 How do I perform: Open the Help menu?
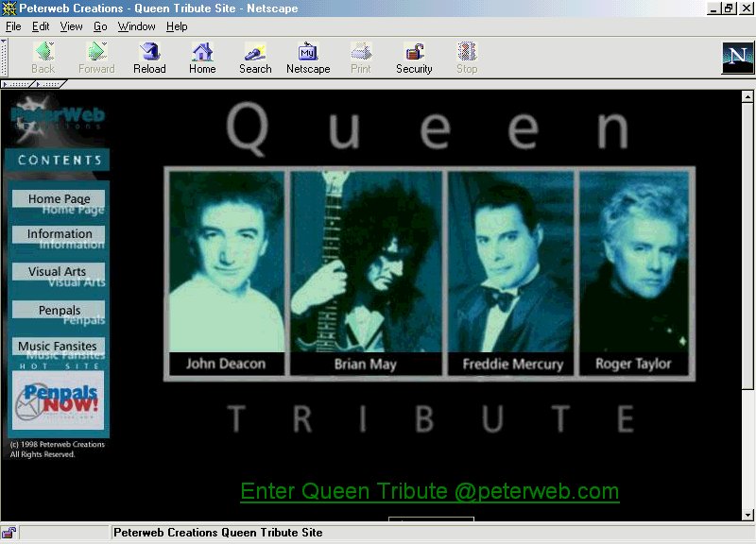pos(177,26)
